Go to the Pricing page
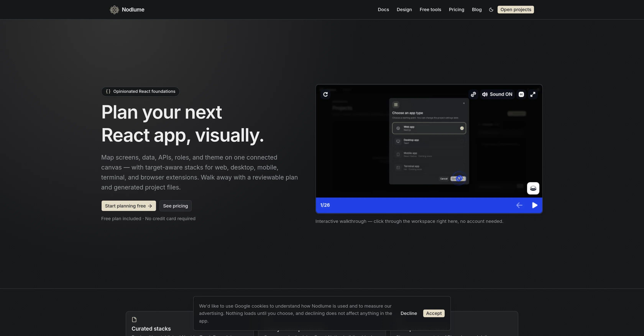The image size is (644, 336). (456, 10)
